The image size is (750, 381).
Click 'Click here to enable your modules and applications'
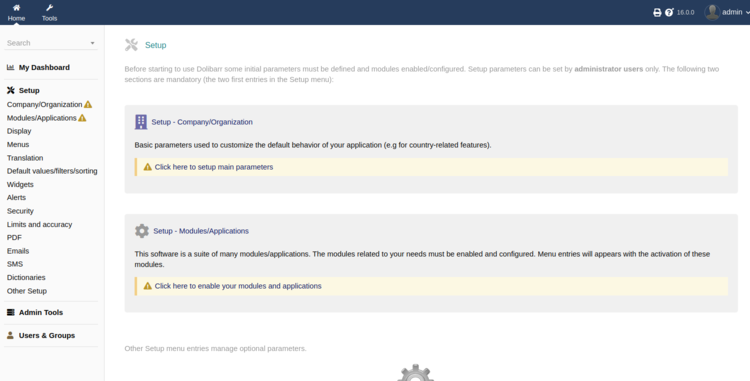[x=238, y=286]
